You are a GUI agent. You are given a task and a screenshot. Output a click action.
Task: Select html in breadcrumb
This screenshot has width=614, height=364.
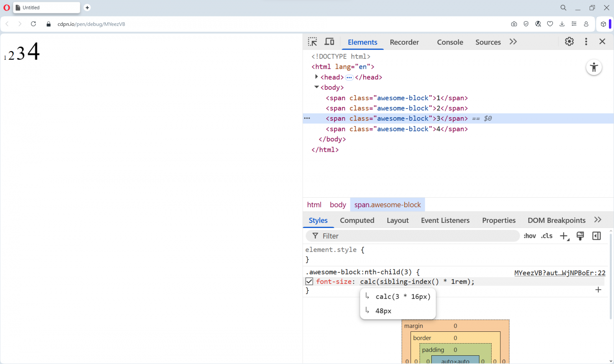tap(314, 205)
